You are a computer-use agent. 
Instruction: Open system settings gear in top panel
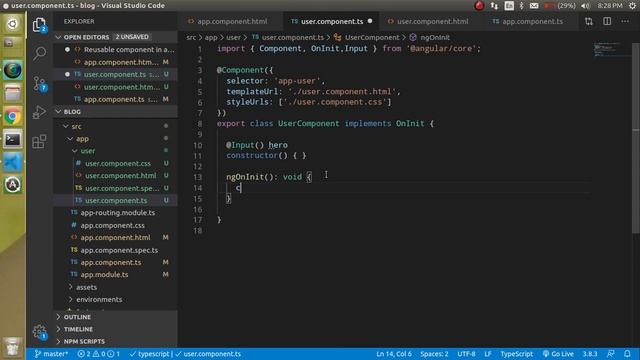[x=633, y=5]
